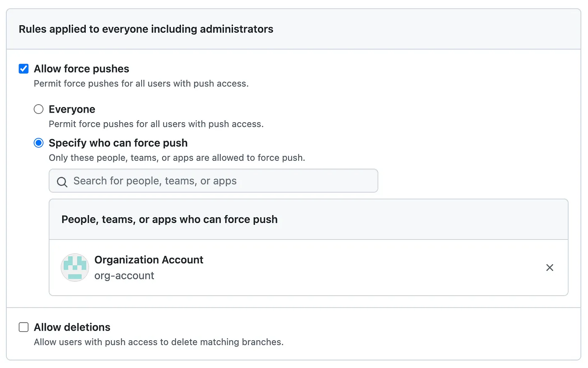
Task: Click the People, teams, or apps who can force push header
Action: (x=169, y=219)
